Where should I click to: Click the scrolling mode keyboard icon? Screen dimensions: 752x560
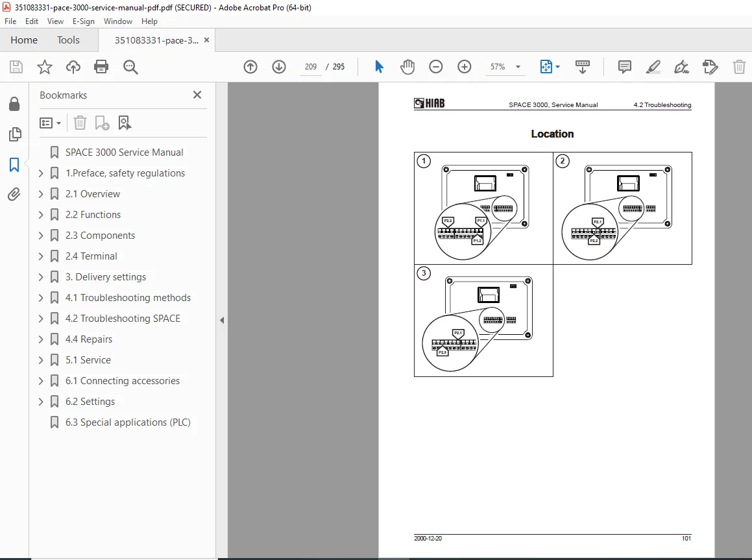coord(582,67)
